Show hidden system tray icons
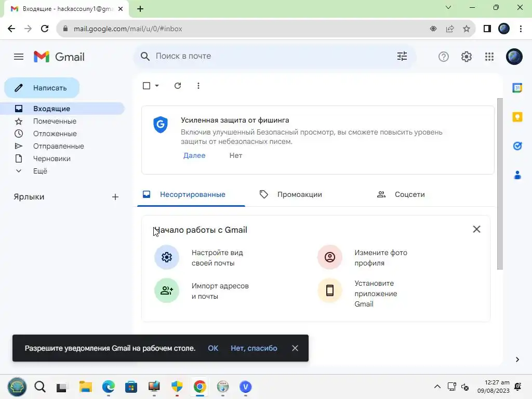 tap(437, 387)
